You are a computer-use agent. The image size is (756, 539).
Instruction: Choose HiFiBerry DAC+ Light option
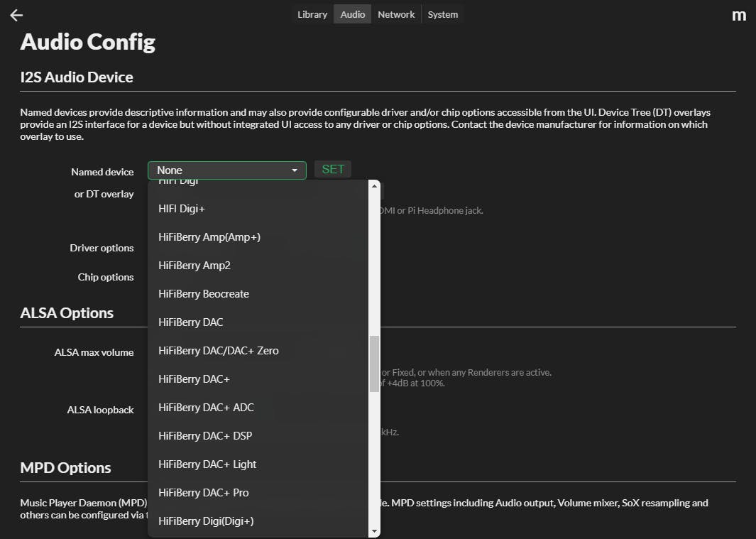(207, 464)
